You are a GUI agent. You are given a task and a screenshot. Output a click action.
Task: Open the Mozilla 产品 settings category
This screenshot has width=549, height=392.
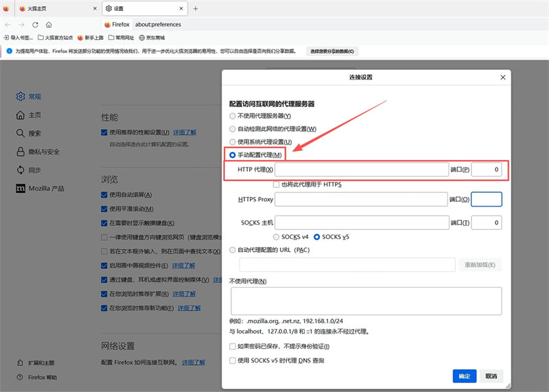(40, 189)
